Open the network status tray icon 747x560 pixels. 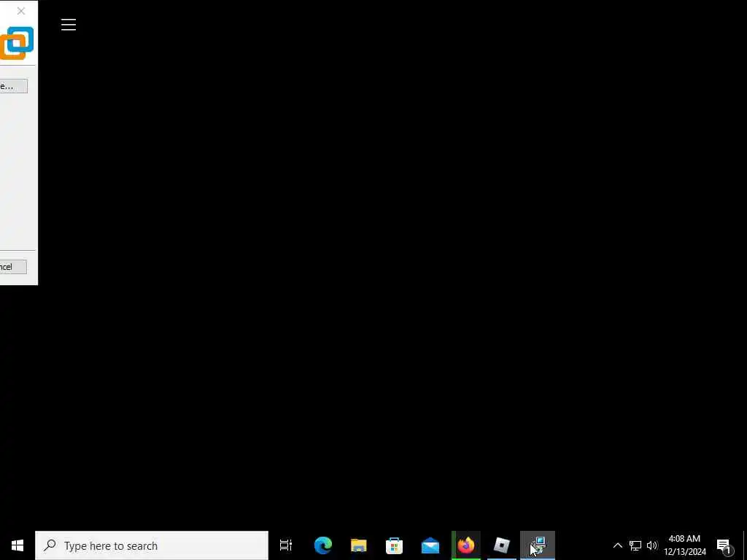(x=635, y=545)
